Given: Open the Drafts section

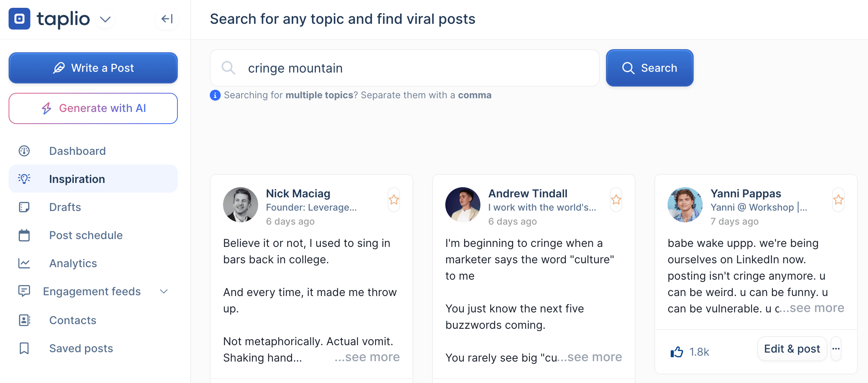Looking at the screenshot, I should click(65, 207).
